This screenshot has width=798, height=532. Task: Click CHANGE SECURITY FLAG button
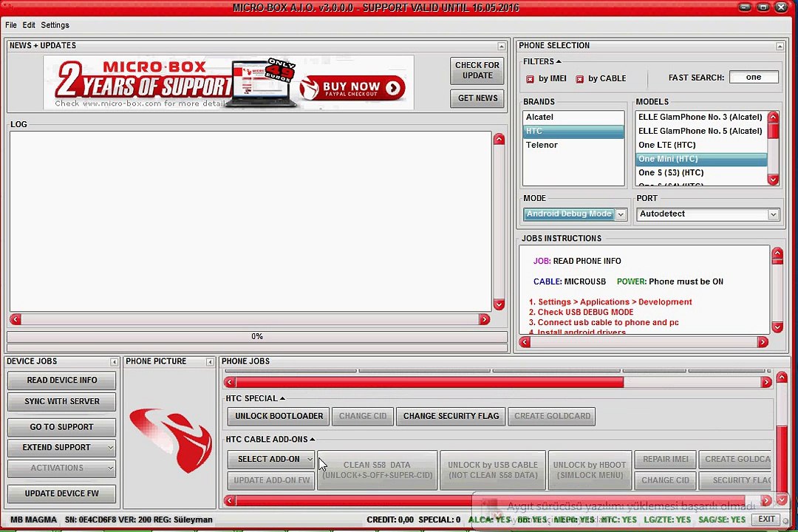point(451,417)
